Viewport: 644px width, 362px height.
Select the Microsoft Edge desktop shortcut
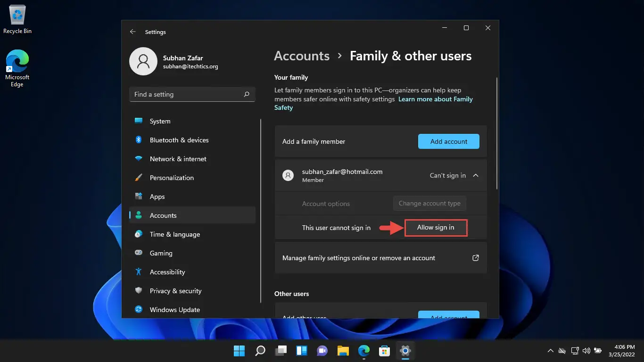tap(17, 68)
